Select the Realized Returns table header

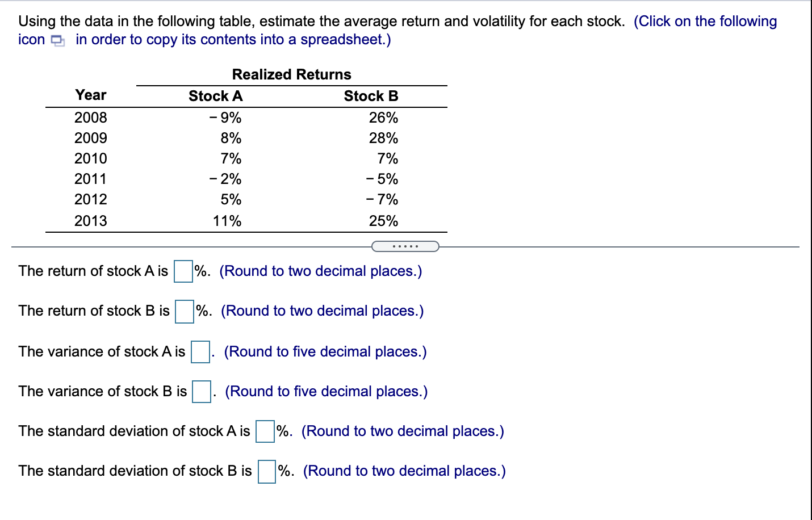click(291, 74)
